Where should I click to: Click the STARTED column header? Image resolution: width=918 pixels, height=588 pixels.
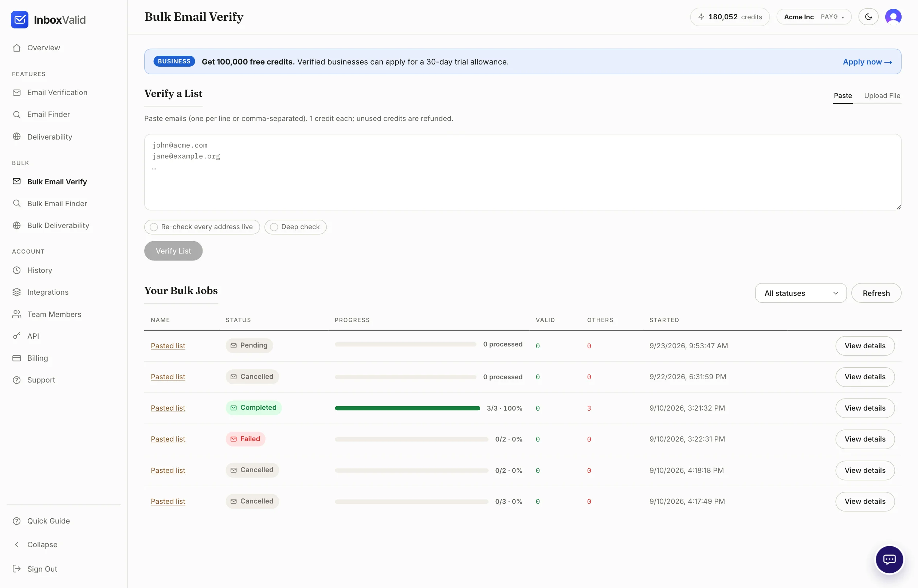click(x=664, y=320)
